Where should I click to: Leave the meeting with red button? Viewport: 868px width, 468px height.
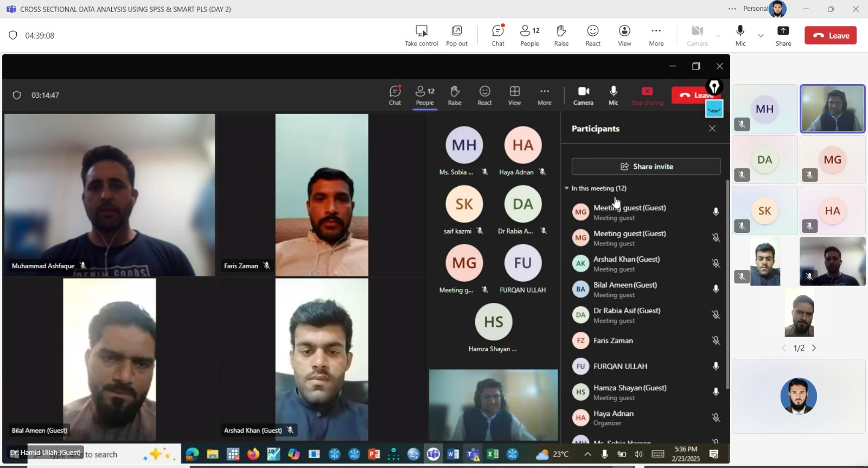(830, 35)
